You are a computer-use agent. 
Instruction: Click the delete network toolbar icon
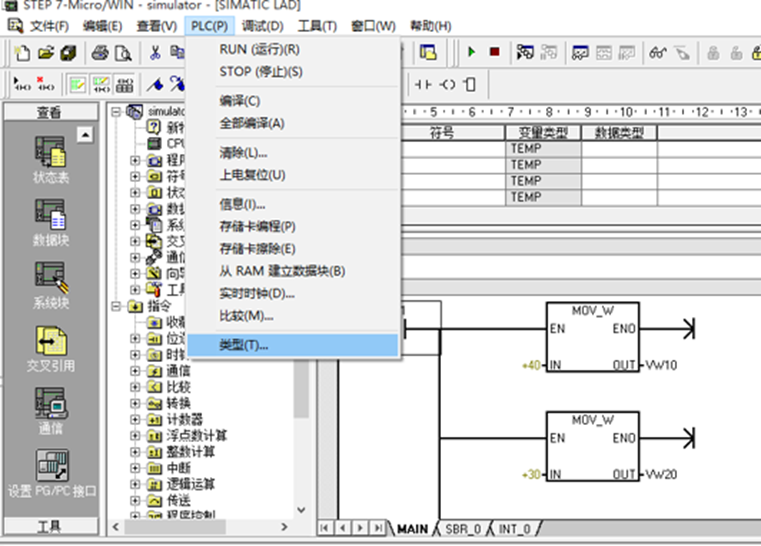click(46, 84)
